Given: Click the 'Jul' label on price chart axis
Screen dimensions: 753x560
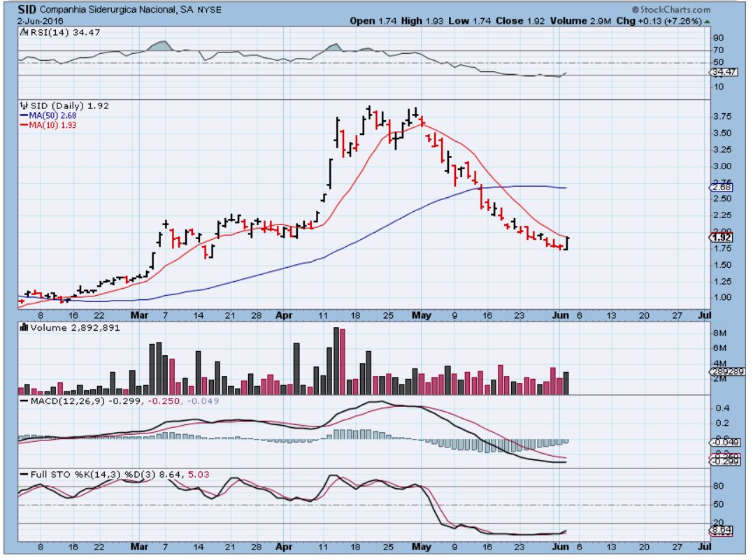Looking at the screenshot, I should (x=705, y=315).
